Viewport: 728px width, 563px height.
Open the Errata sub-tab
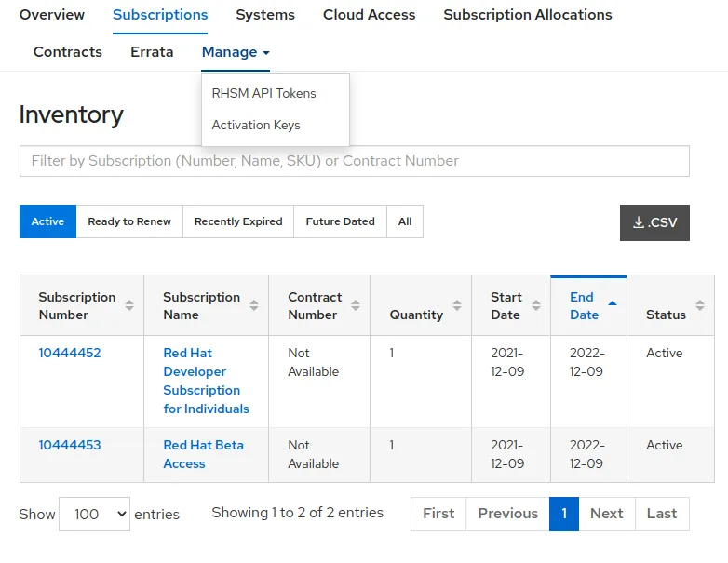point(152,52)
